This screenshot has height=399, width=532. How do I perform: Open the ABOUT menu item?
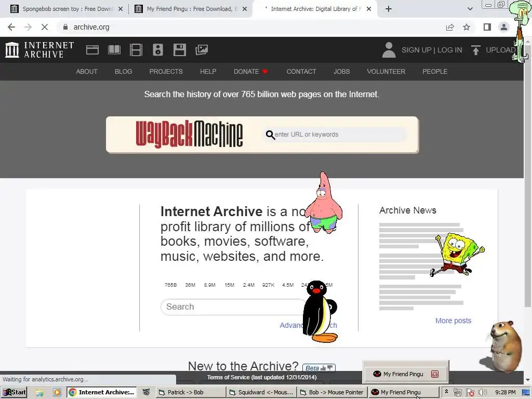87,72
